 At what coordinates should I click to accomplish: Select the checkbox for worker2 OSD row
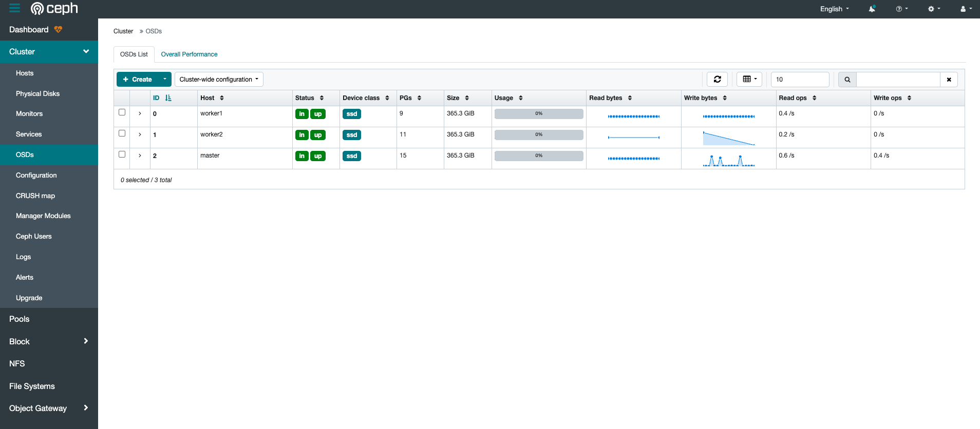(122, 133)
